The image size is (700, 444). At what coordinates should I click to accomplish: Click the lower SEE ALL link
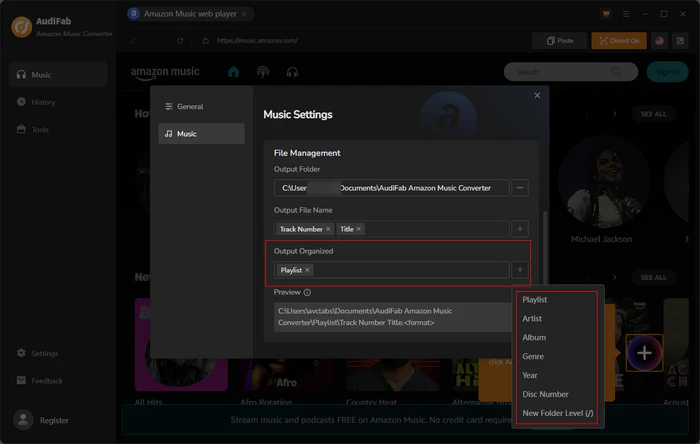coord(654,278)
